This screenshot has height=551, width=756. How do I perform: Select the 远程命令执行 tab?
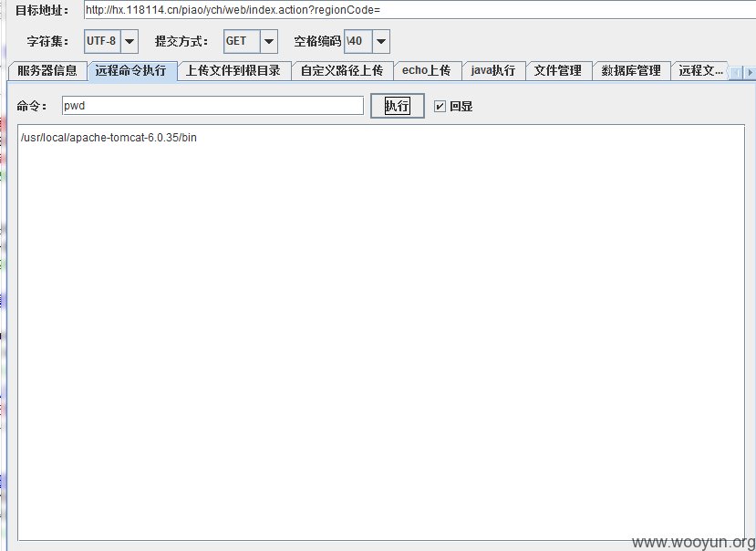(131, 71)
